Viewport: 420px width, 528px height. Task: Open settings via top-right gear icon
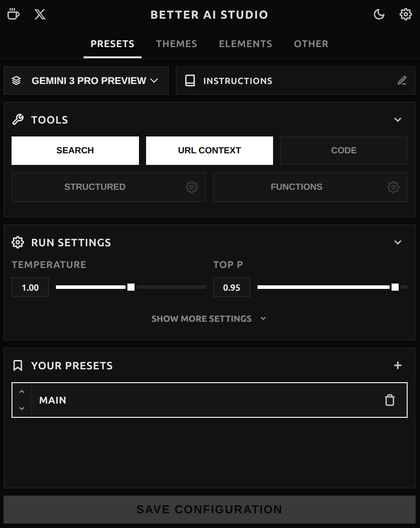(x=405, y=14)
